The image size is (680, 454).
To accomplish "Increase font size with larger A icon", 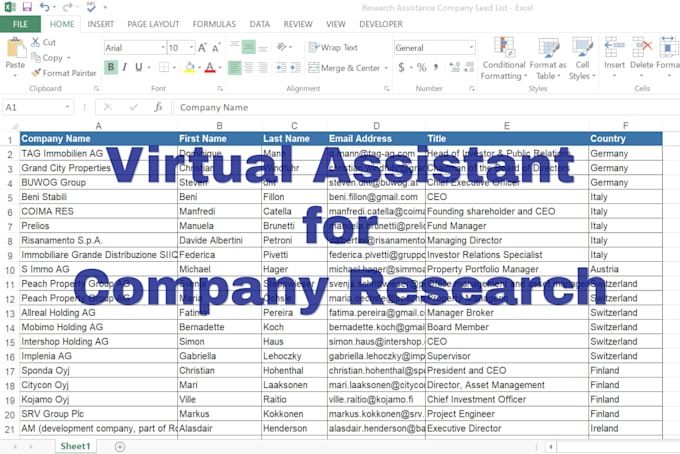I will (x=202, y=48).
